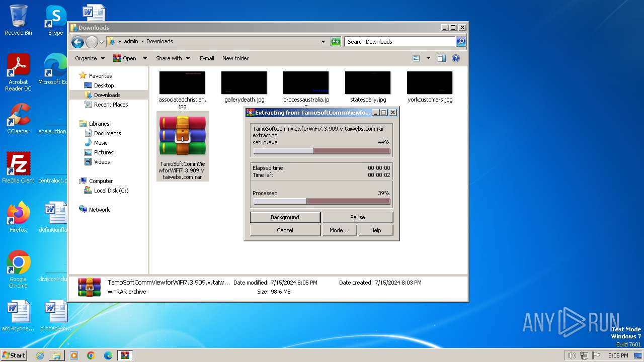Screen dimensions: 644x362
Task: Click the Back arrow in Explorer
Action: 77,42
